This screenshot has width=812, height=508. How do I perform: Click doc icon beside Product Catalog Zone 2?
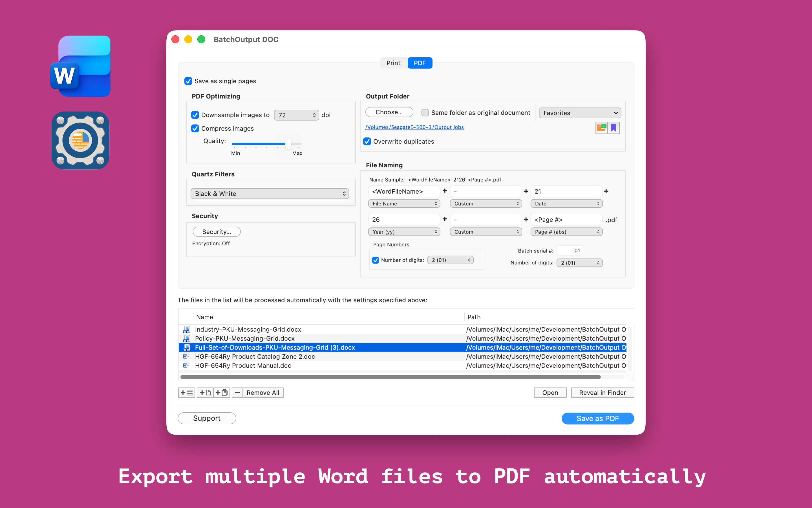pyautogui.click(x=187, y=356)
